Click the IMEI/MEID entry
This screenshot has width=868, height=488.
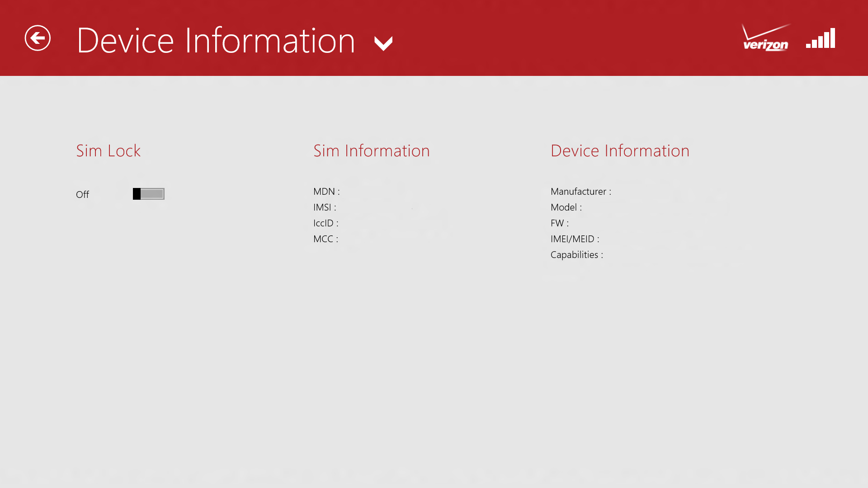click(x=575, y=239)
